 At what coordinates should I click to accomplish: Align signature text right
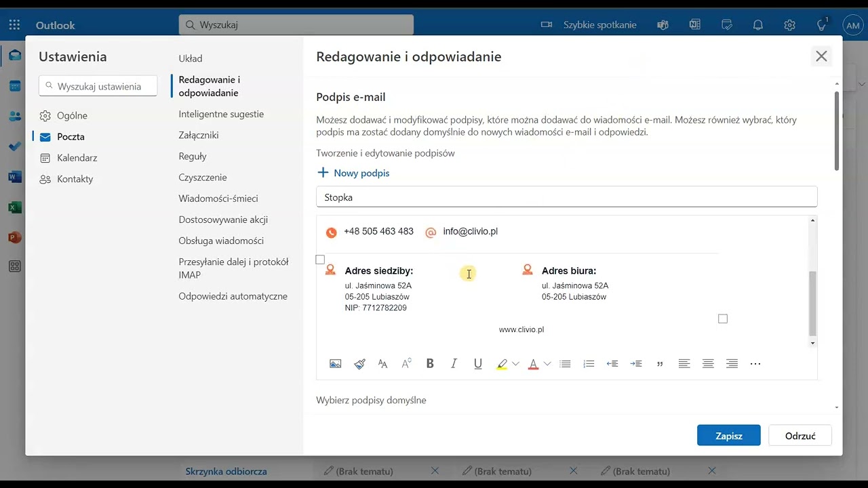click(732, 364)
